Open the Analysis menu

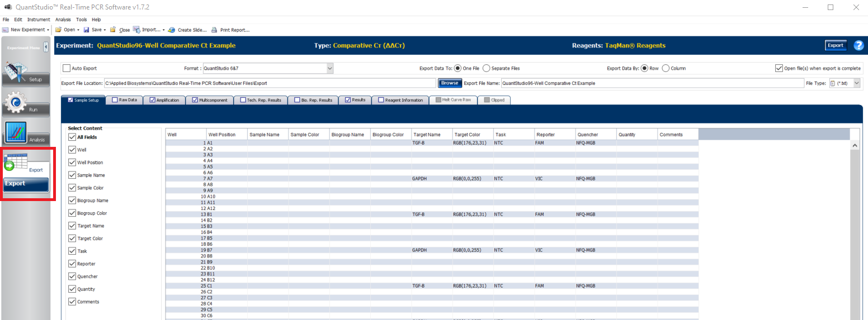63,20
